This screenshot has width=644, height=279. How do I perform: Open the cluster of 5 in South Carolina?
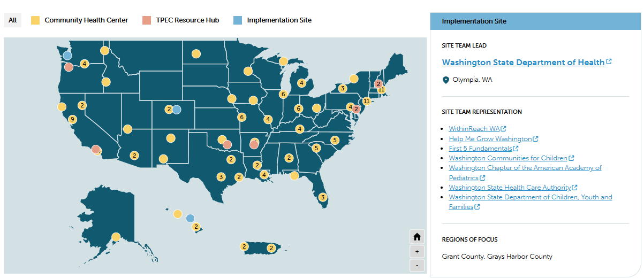tap(316, 148)
